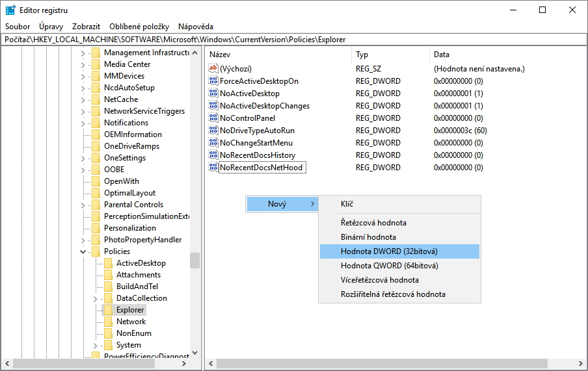The width and height of the screenshot is (588, 371).
Task: Choose Rozšiřitelná řetězcová hodnota entry
Action: coord(399,294)
